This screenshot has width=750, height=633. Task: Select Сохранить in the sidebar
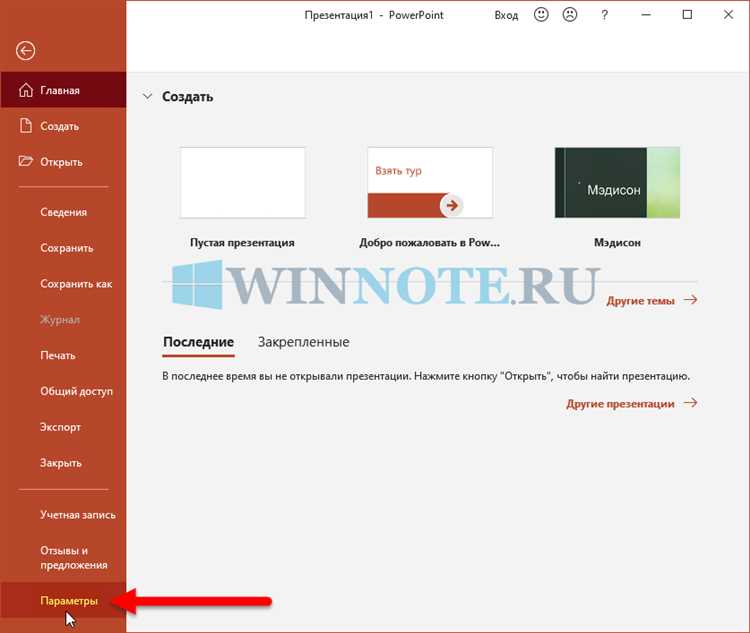pyautogui.click(x=66, y=248)
